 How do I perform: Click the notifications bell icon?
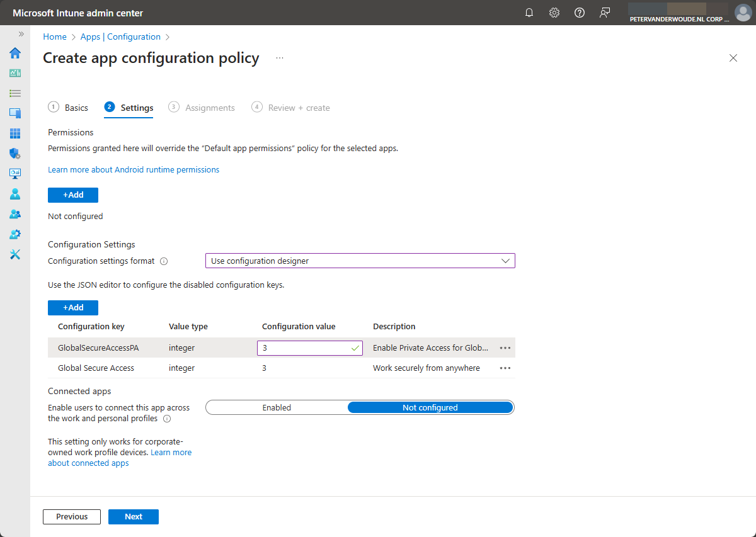[529, 13]
